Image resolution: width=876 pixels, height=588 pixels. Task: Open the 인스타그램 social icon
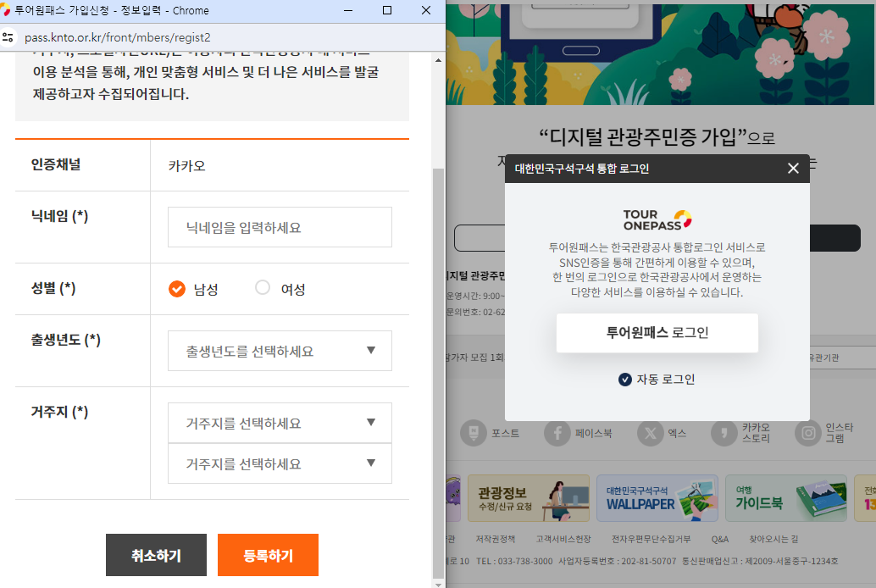click(x=808, y=433)
